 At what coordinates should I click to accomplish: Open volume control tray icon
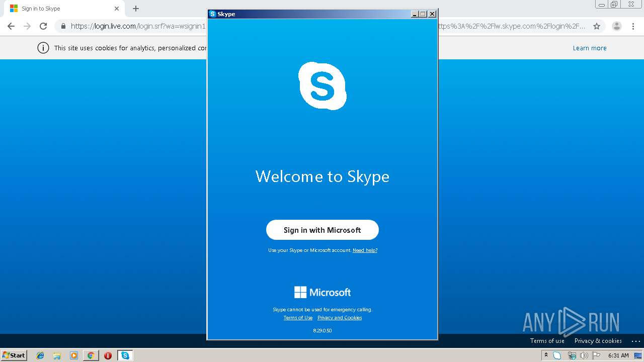(584, 355)
